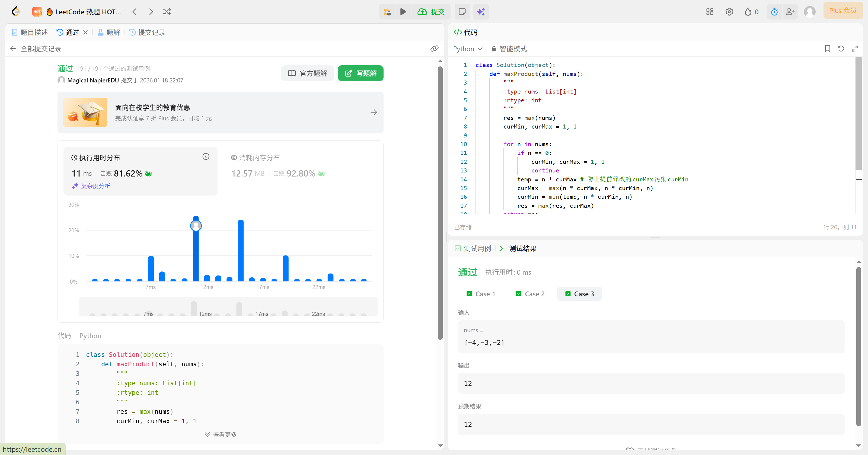Open the education discount banner arrow

[x=374, y=113]
